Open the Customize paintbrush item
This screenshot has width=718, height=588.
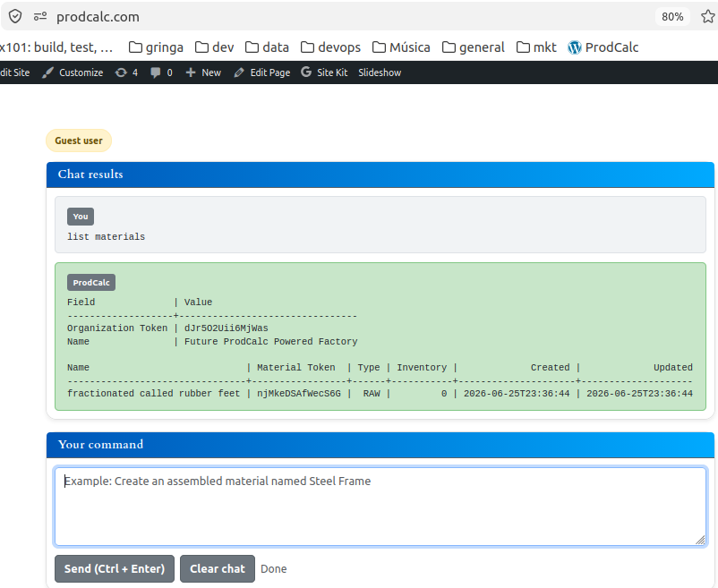(x=73, y=72)
